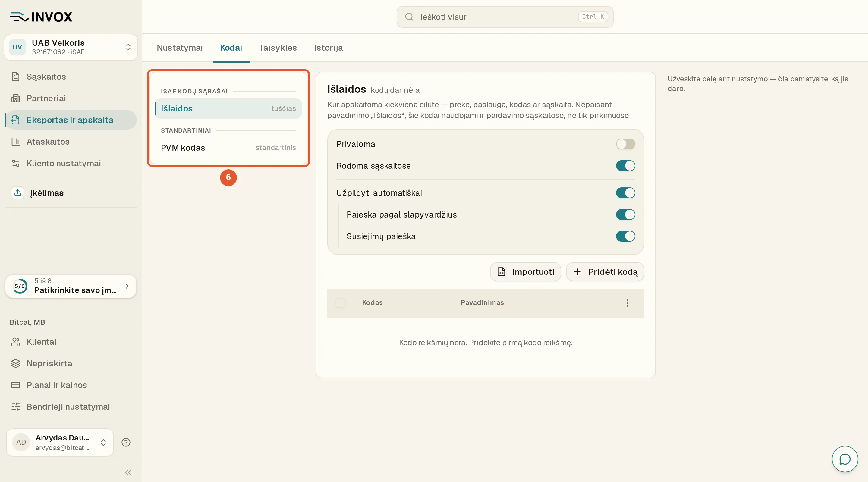Click Pridėti kodą button
The image size is (868, 482).
coord(605,272)
